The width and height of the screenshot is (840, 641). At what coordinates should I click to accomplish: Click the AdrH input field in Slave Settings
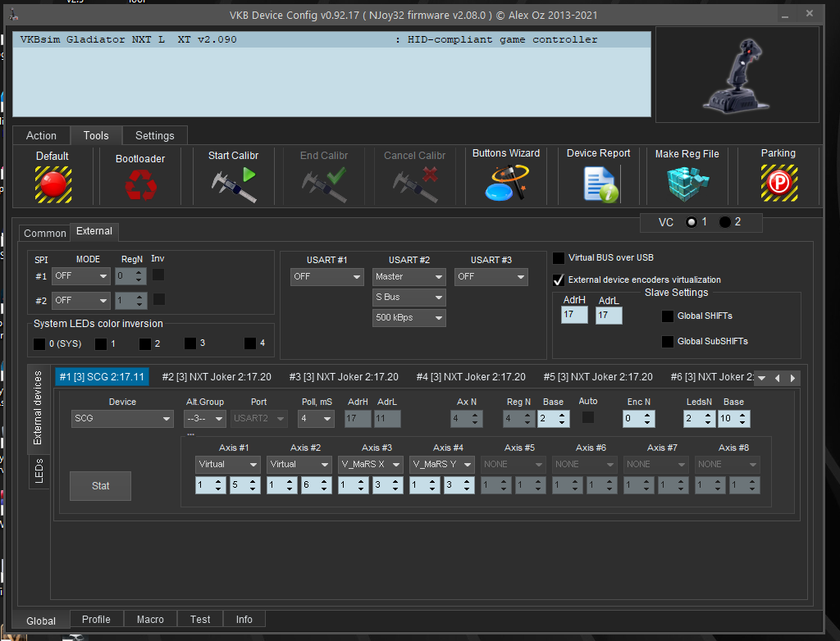574,314
